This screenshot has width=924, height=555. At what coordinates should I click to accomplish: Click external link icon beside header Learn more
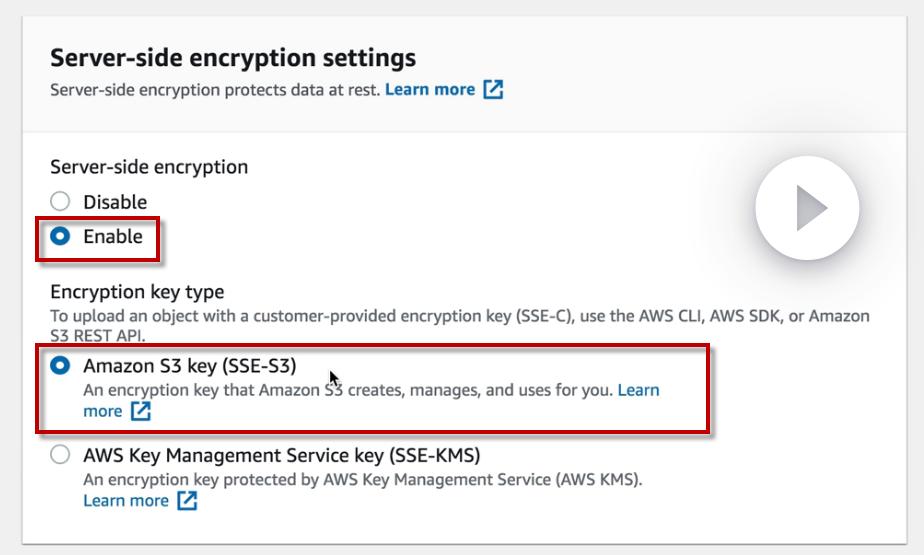493,89
